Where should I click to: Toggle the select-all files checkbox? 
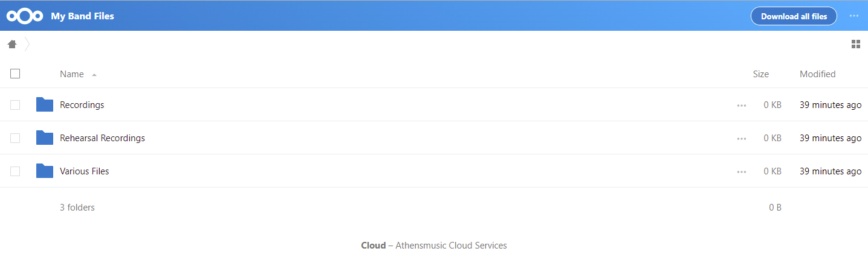(x=15, y=74)
